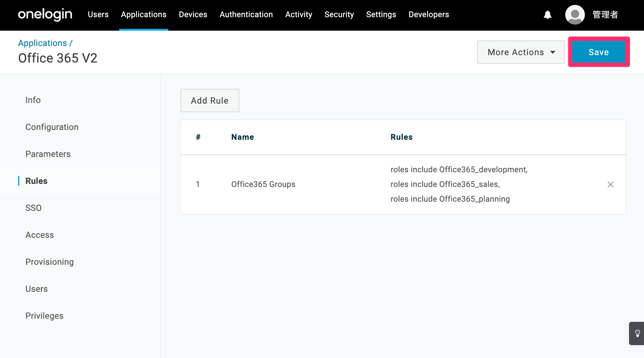Open the Users sidebar tab
644x358 pixels.
(36, 289)
